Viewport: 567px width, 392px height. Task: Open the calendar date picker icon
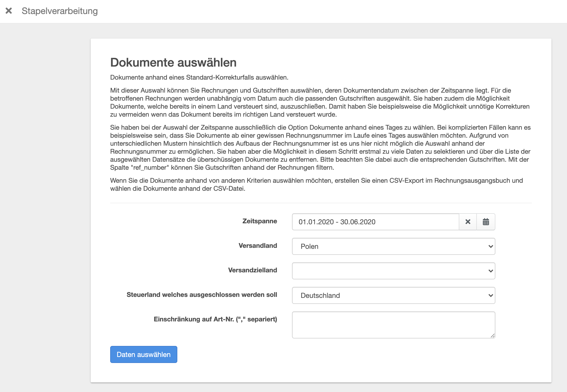click(486, 222)
